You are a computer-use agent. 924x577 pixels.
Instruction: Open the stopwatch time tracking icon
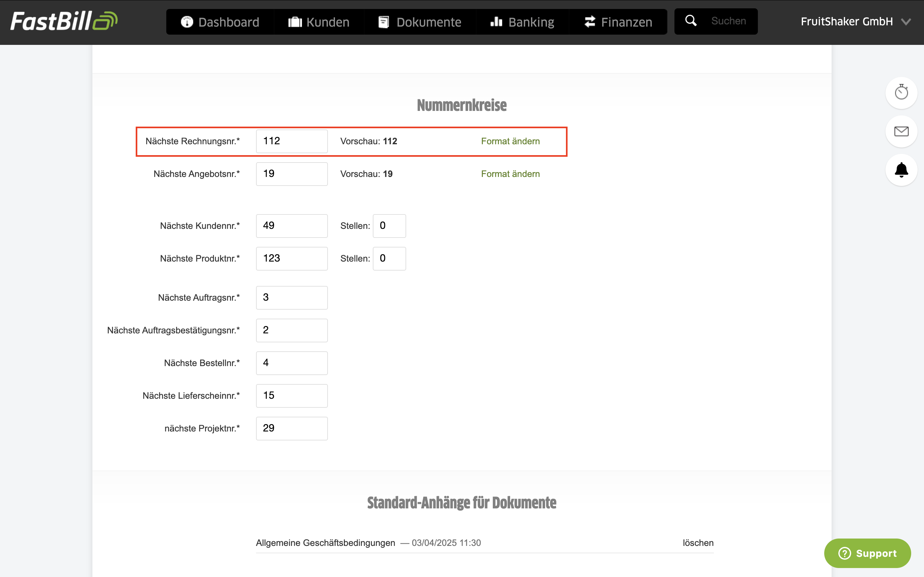pyautogui.click(x=901, y=93)
